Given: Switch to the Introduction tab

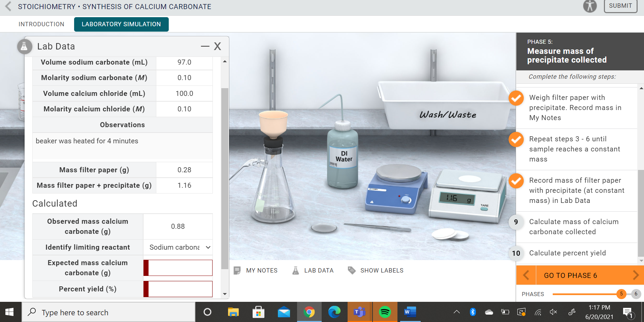Looking at the screenshot, I should 41,24.
